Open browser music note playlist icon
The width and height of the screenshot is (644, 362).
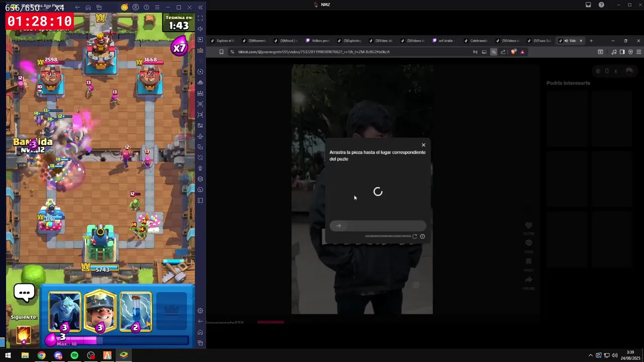coord(614,52)
